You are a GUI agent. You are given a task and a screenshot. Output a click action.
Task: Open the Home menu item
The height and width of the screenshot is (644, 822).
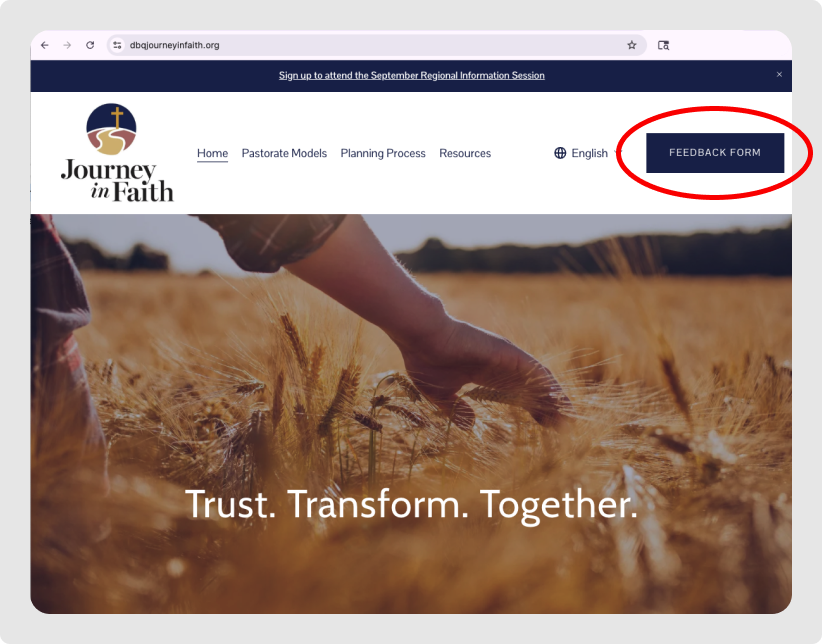click(212, 153)
